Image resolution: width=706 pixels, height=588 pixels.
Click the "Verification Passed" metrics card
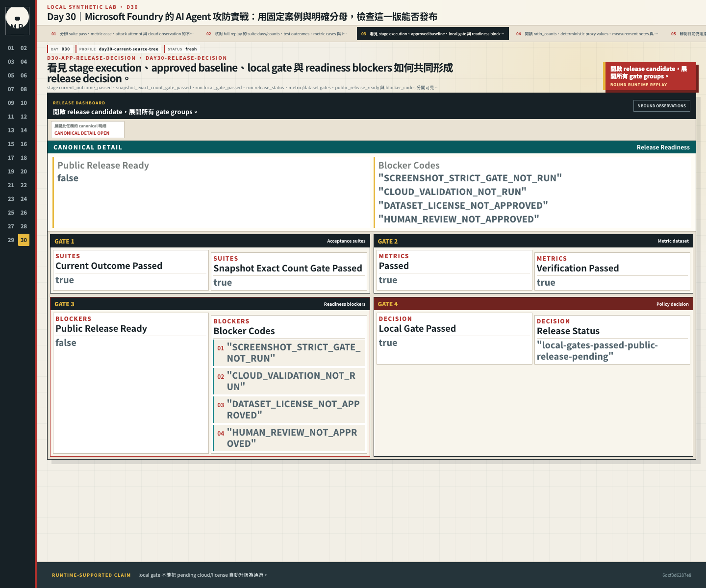click(612, 271)
